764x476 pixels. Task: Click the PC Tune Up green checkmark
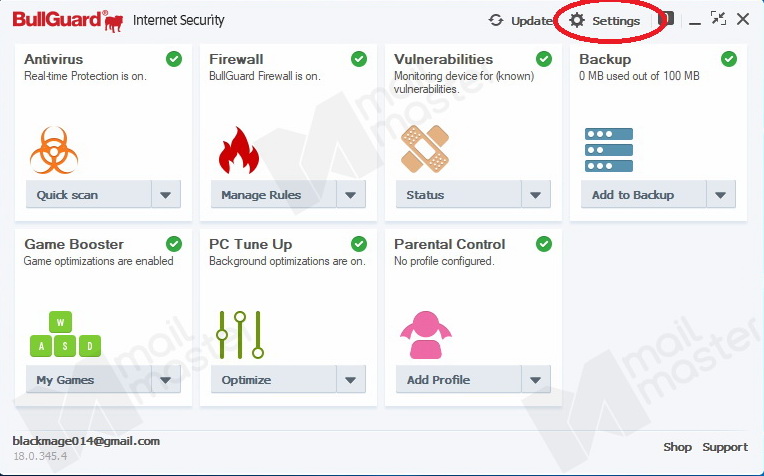pyautogui.click(x=359, y=244)
